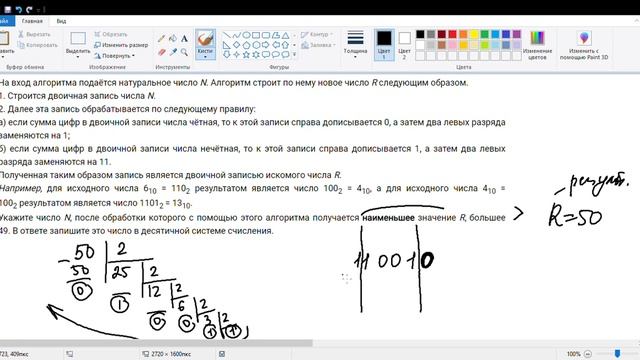Select the rectangular selection tool icon

(78, 38)
